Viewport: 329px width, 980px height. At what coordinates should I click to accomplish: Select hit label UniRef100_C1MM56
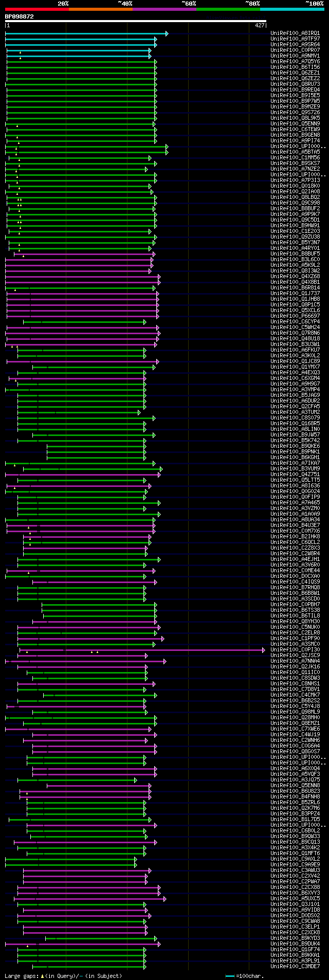[x=295, y=158]
